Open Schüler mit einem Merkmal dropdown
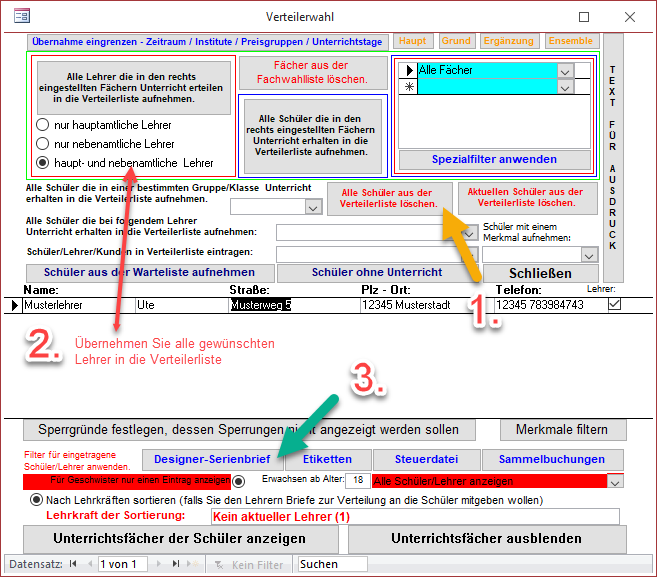 (x=589, y=255)
